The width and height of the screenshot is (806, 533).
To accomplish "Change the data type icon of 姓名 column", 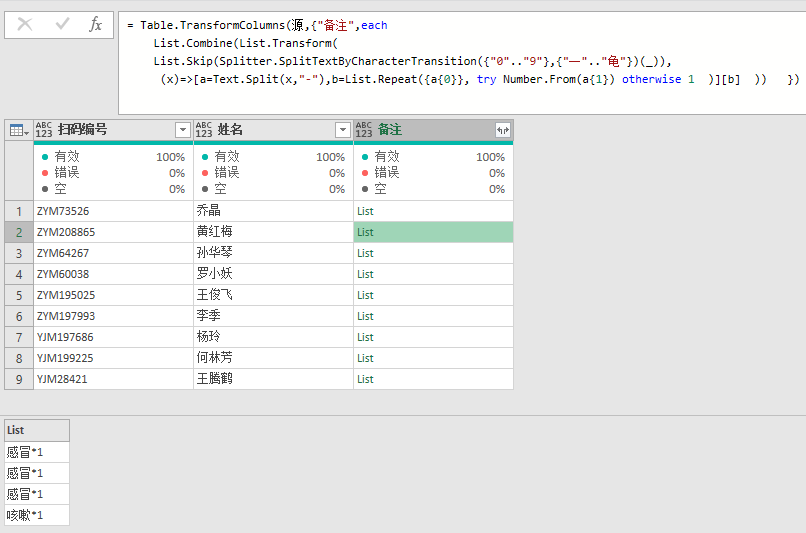I will pyautogui.click(x=204, y=130).
